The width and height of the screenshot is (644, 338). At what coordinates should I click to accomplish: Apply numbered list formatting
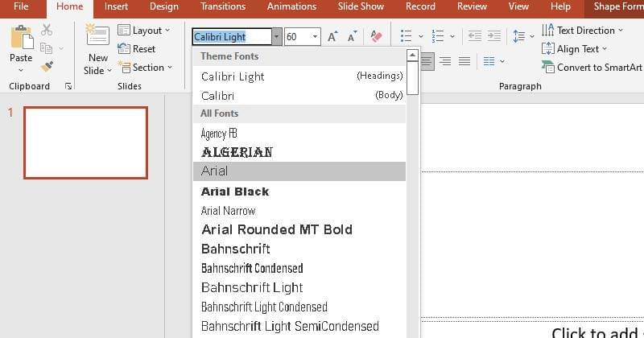(438, 37)
